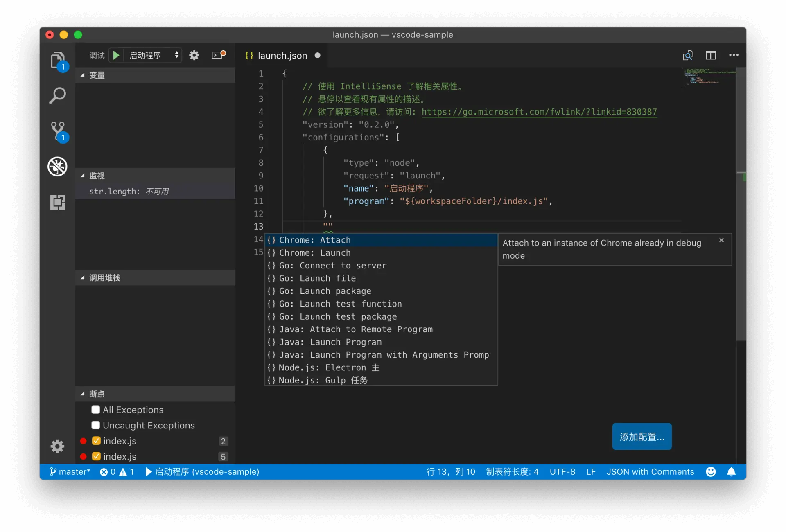Open the Extensions view icon
Viewport: 786px width, 532px height.
pos(57,202)
